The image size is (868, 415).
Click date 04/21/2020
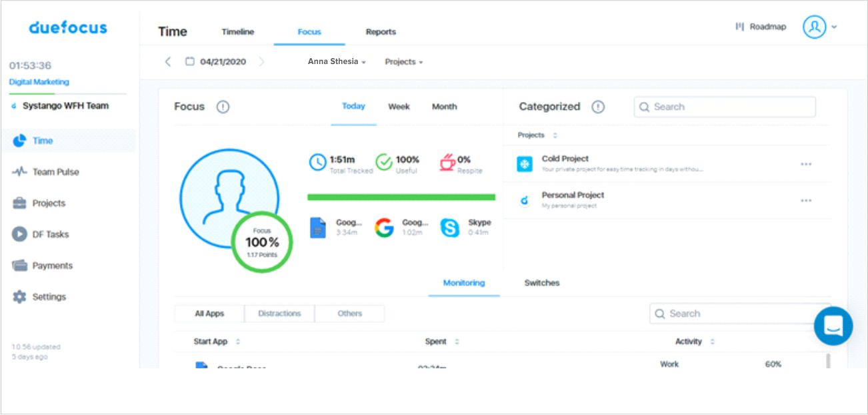223,61
